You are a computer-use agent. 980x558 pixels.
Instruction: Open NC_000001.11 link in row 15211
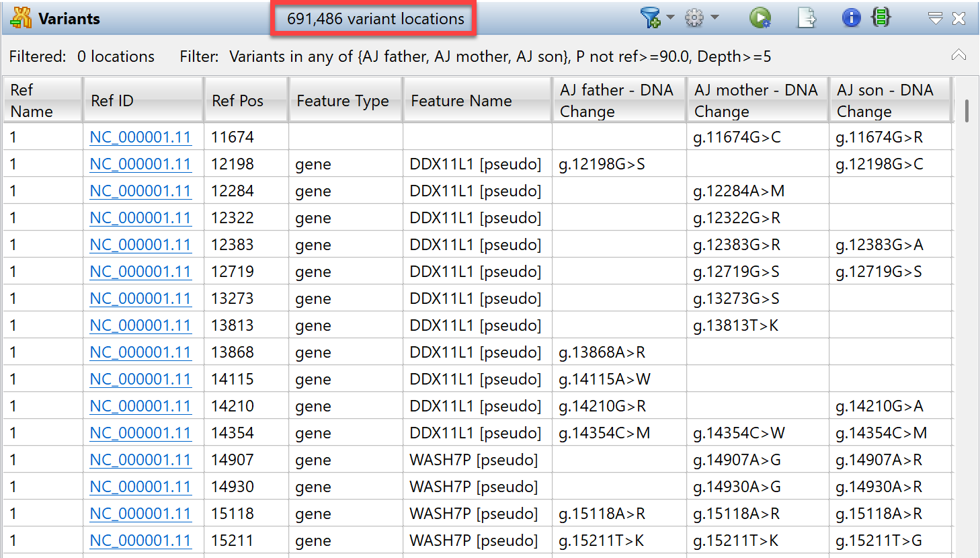click(x=140, y=541)
